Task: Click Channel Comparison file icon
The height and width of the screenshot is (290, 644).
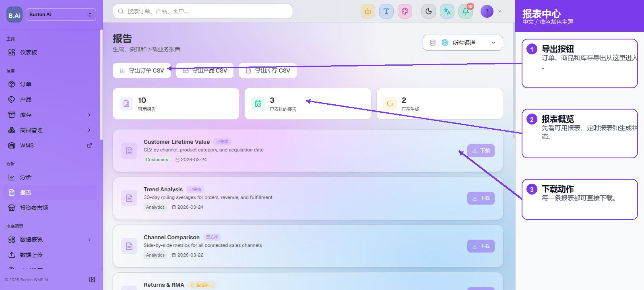Action: pyautogui.click(x=129, y=246)
